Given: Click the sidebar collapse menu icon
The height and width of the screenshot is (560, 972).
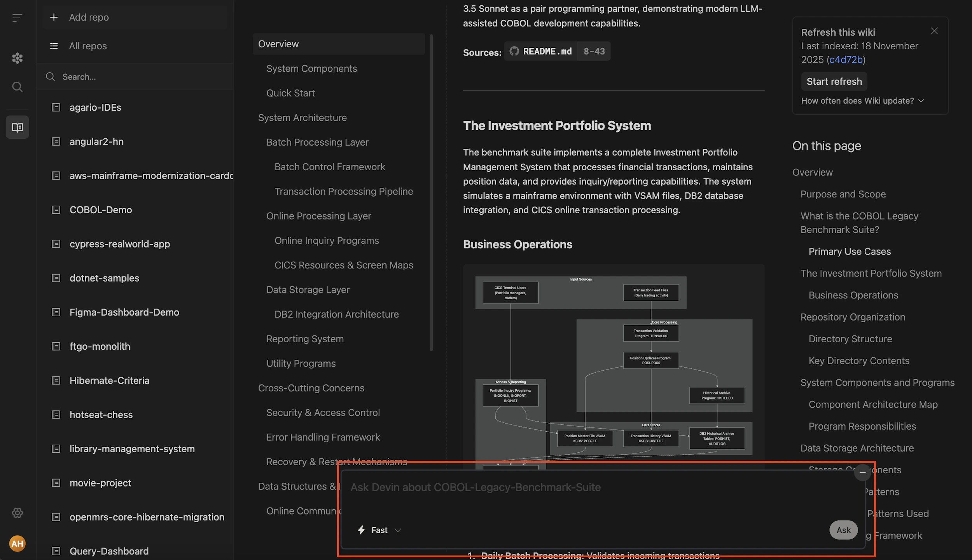Looking at the screenshot, I should (17, 17).
